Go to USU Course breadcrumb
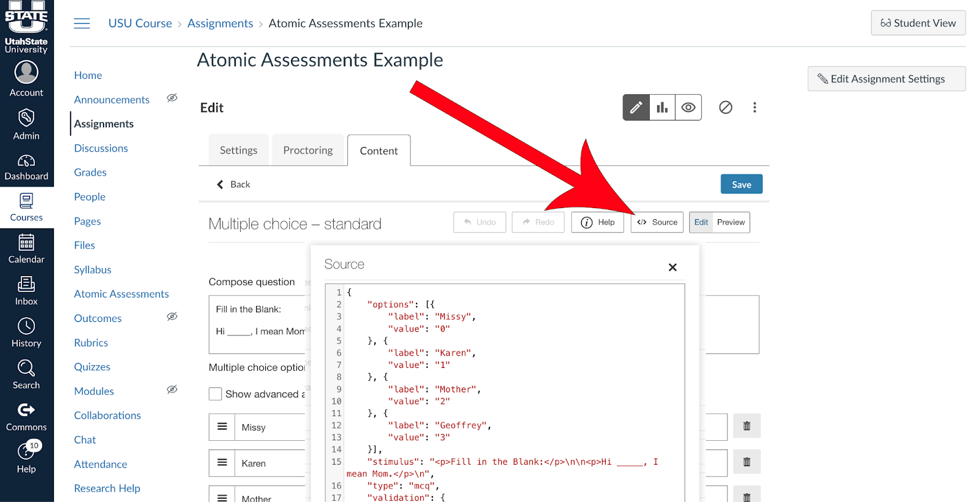 pyautogui.click(x=140, y=23)
